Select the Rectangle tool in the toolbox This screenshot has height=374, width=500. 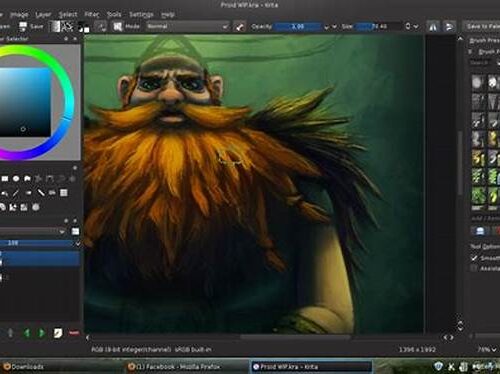click(x=5, y=179)
